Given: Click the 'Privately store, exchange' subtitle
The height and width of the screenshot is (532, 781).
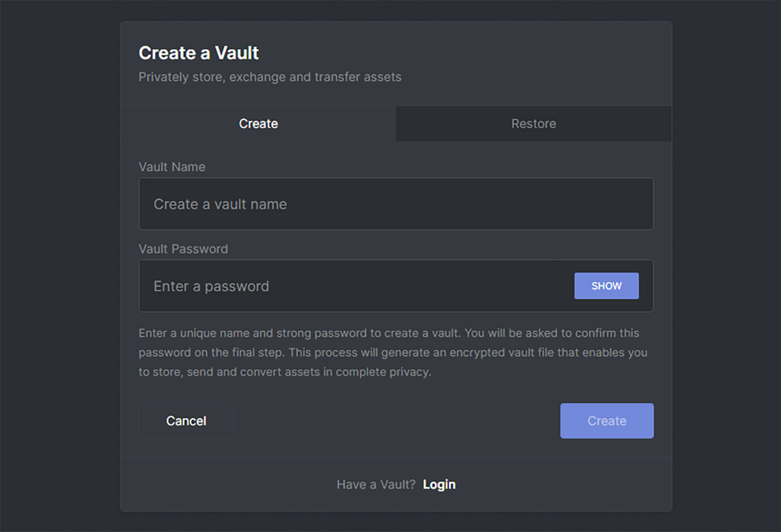Looking at the screenshot, I should [x=270, y=77].
